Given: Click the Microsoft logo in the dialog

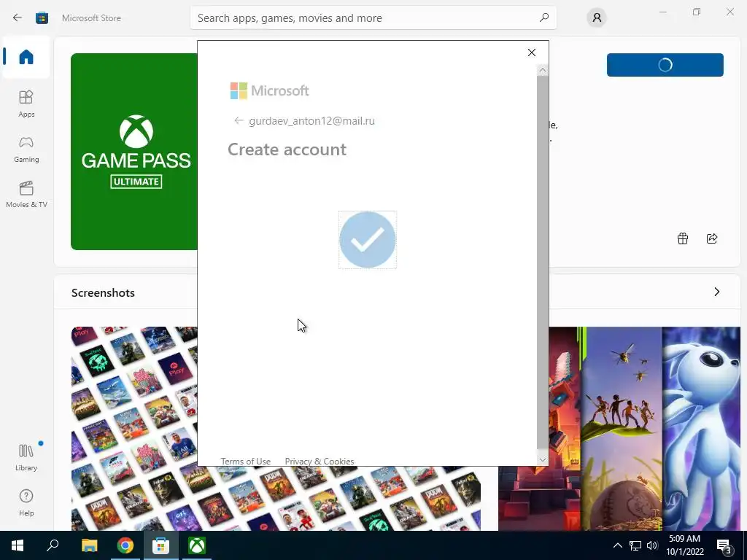Looking at the screenshot, I should [270, 90].
